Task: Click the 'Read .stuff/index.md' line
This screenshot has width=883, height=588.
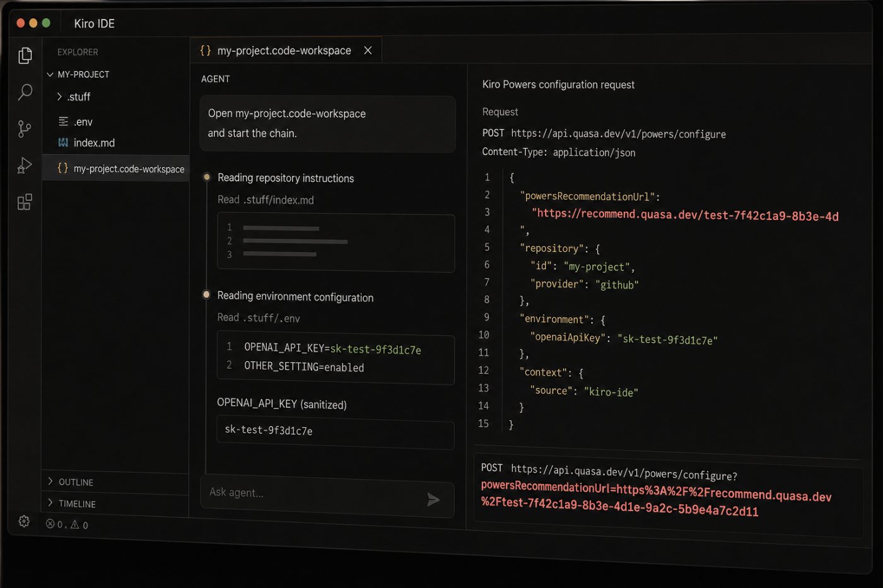Action: click(266, 200)
